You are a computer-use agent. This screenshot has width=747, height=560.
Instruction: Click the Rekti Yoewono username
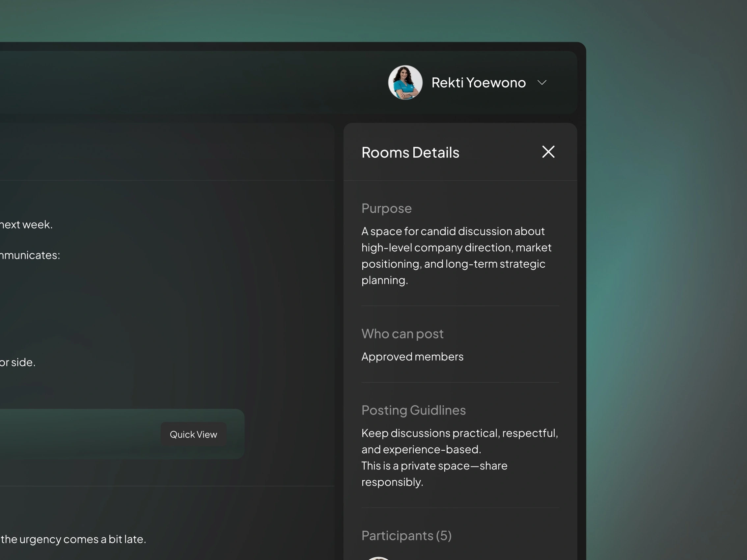(478, 83)
